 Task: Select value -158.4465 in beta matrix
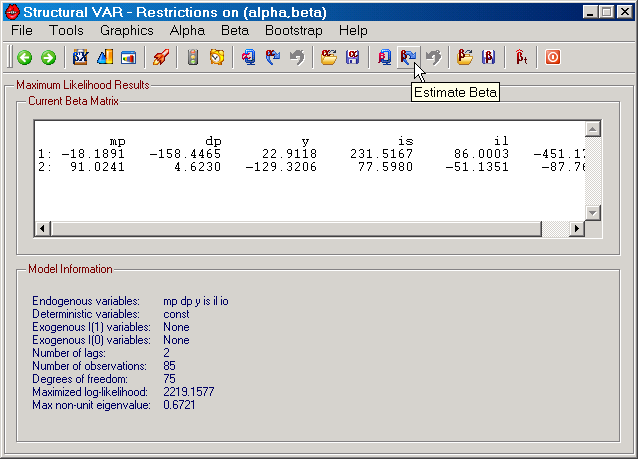point(185,154)
